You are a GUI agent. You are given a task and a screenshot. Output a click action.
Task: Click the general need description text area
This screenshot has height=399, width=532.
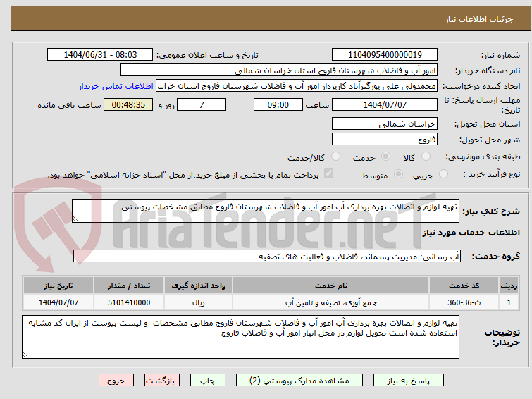(266, 211)
